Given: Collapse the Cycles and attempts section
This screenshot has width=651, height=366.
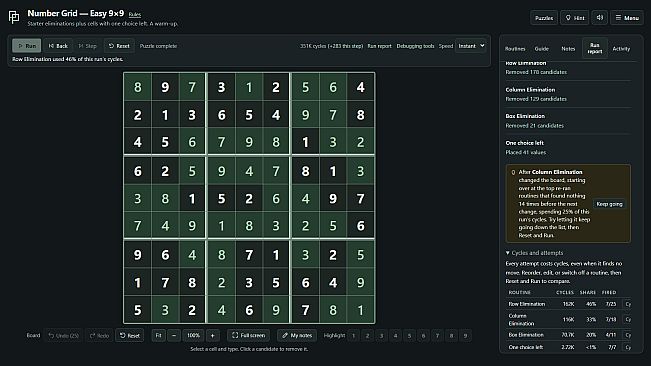Looking at the screenshot, I should point(534,253).
